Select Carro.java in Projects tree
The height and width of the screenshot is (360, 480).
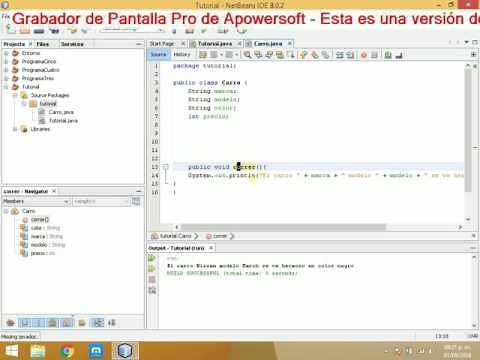click(x=61, y=112)
